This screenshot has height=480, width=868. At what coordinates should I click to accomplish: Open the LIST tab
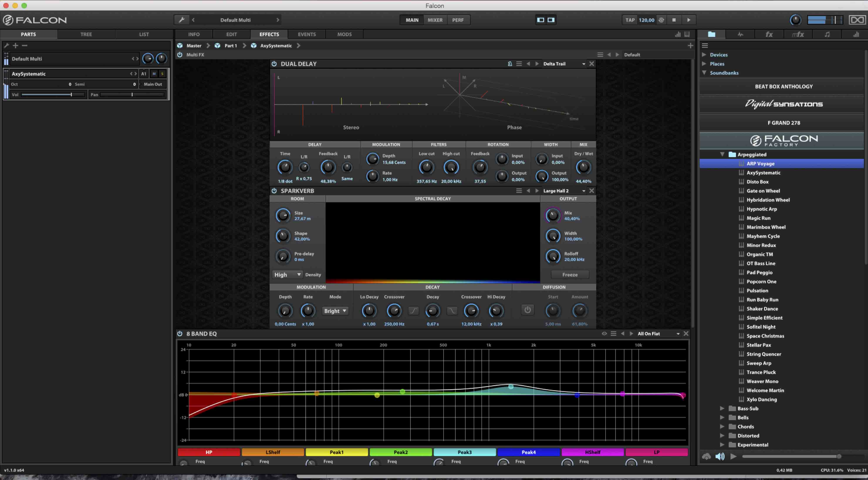pyautogui.click(x=144, y=34)
